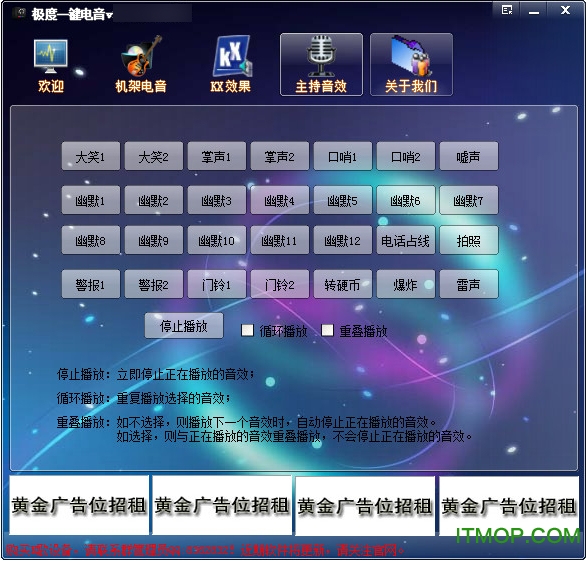The height and width of the screenshot is (561, 586).
Task: Play the 幽默1 effect
Action: pyautogui.click(x=91, y=200)
